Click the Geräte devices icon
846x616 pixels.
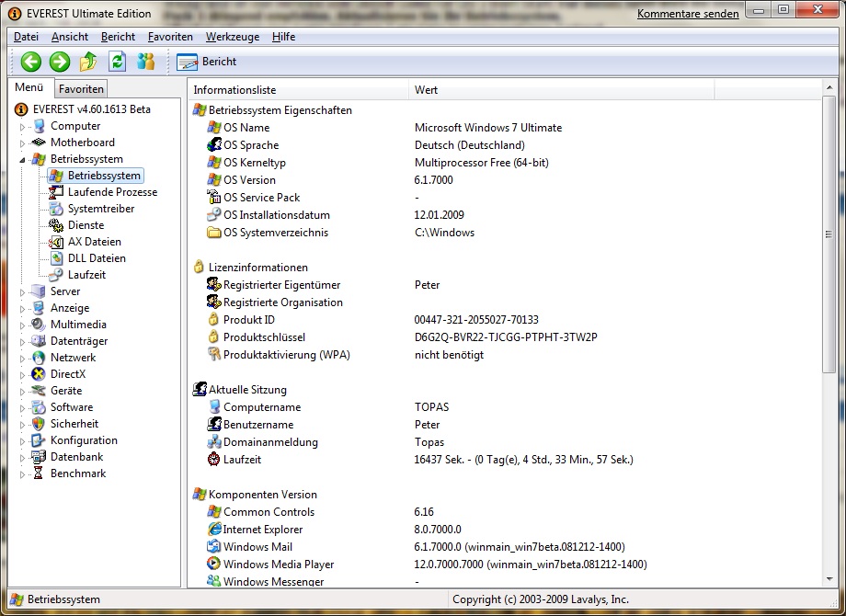[39, 391]
